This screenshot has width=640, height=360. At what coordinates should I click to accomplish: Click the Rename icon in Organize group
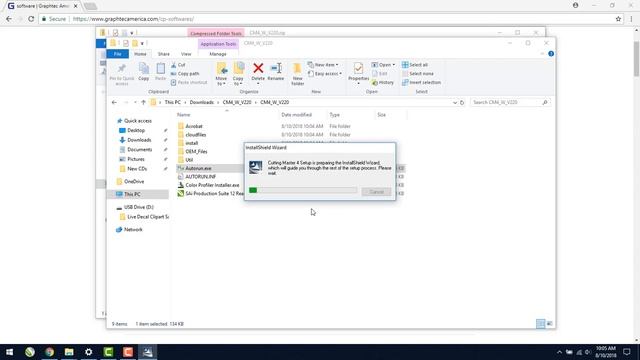(276, 68)
